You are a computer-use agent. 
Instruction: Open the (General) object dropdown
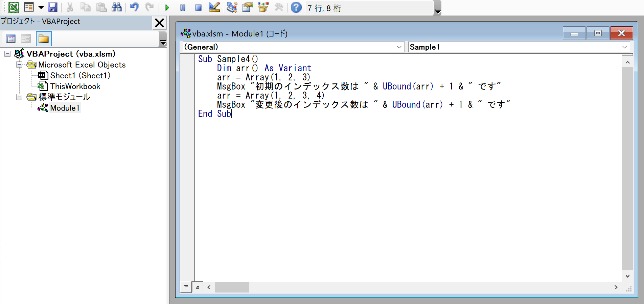point(398,47)
